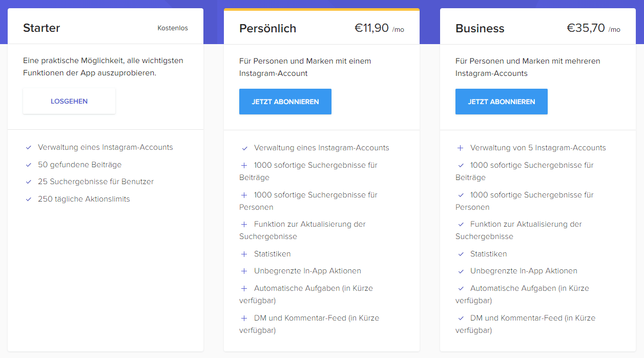
Task: Click the LOSGEHEN button in Starter plan
Action: 69,101
